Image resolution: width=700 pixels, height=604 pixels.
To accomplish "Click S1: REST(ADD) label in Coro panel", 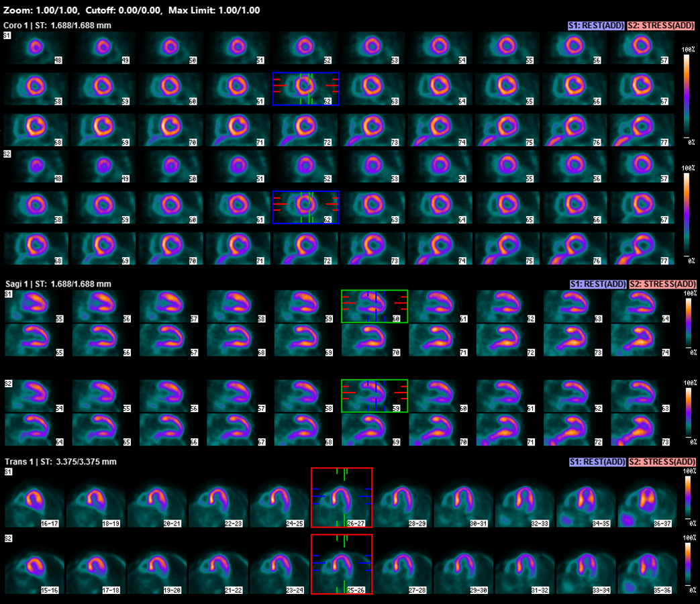I will click(x=595, y=26).
